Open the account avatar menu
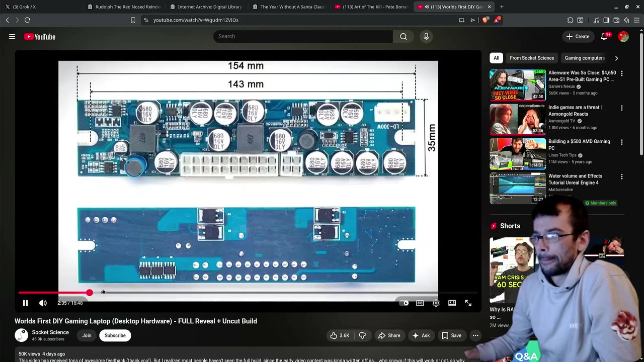Image resolution: width=644 pixels, height=362 pixels. coord(623,37)
